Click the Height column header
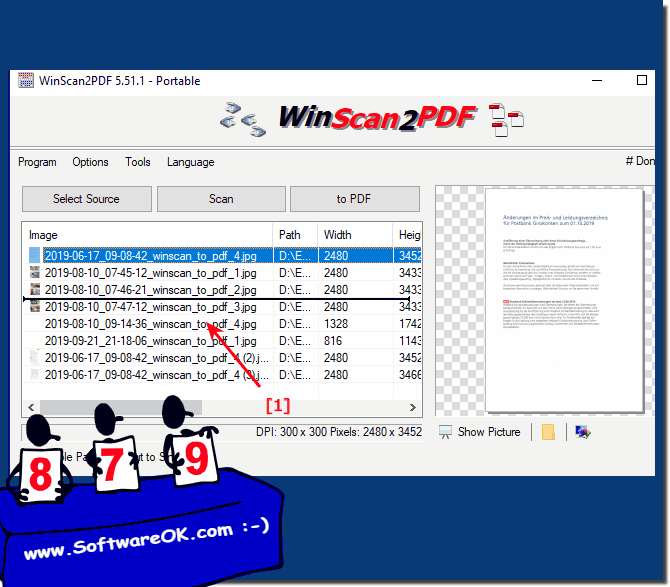Image resolution: width=670 pixels, height=587 pixels. 407,235
